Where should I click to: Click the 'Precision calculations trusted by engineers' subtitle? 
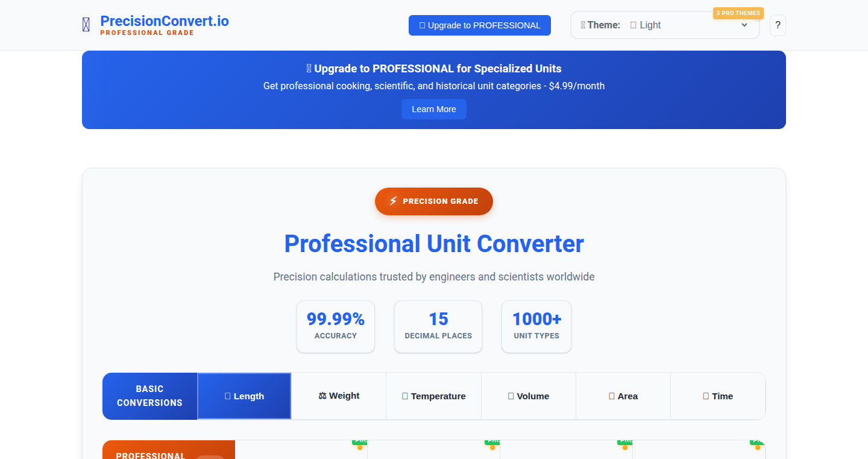click(x=434, y=277)
